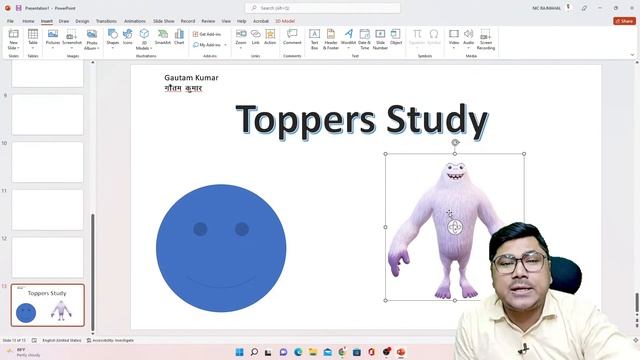Open Header & Footer dialog

coord(331,40)
